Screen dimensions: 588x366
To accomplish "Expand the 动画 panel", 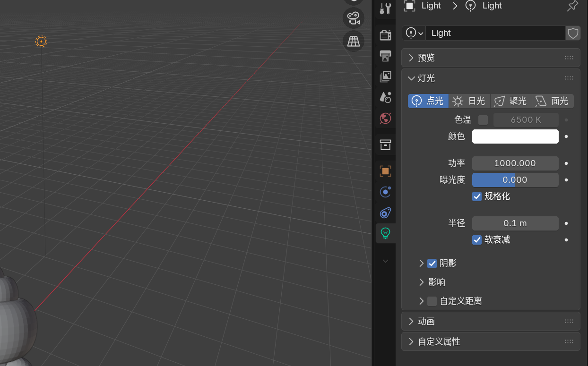I will tap(491, 322).
